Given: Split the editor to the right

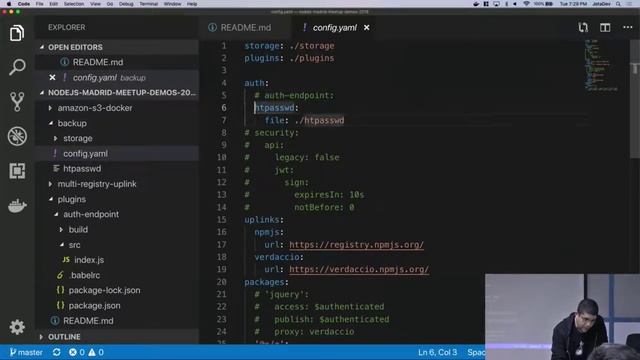Looking at the screenshot, I should tap(605, 27).
